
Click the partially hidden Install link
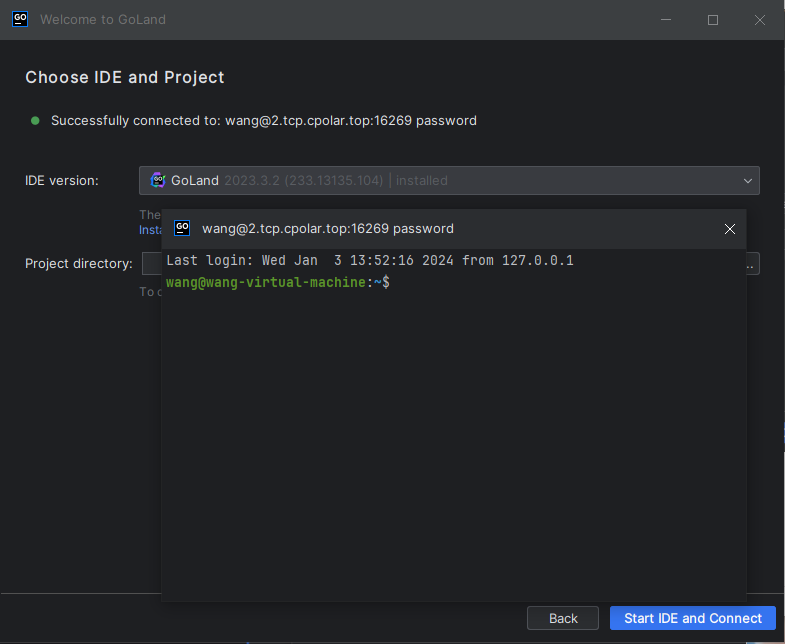[x=149, y=230]
